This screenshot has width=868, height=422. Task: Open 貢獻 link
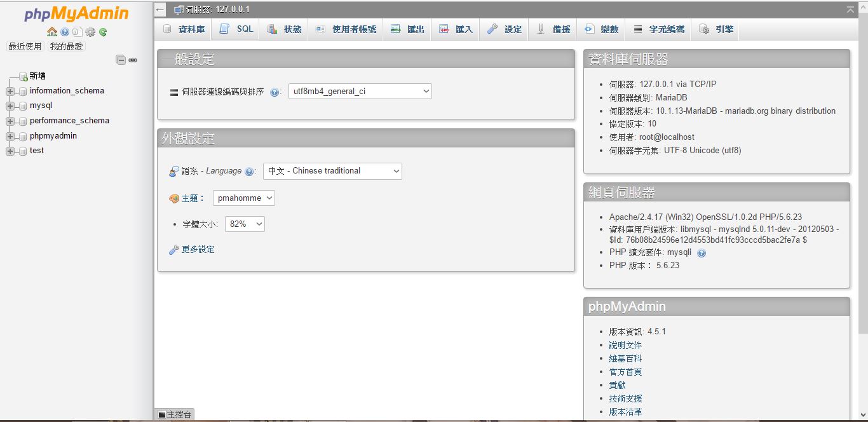click(x=617, y=385)
